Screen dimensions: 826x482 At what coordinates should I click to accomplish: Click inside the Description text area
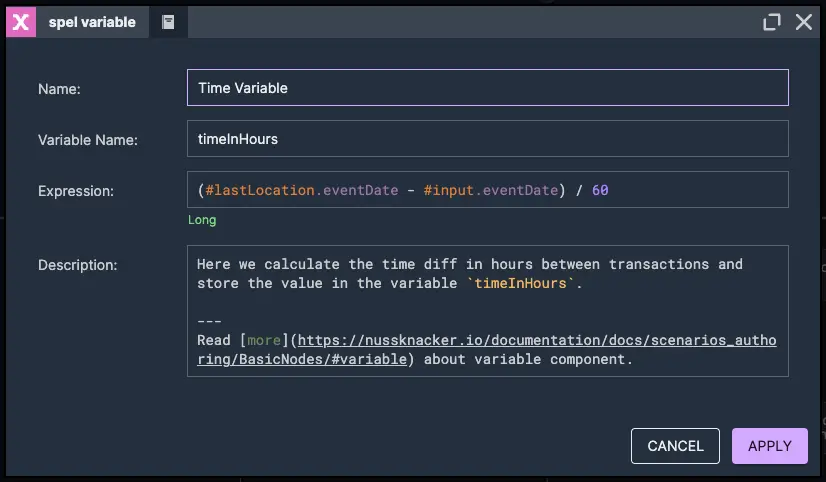tap(488, 311)
